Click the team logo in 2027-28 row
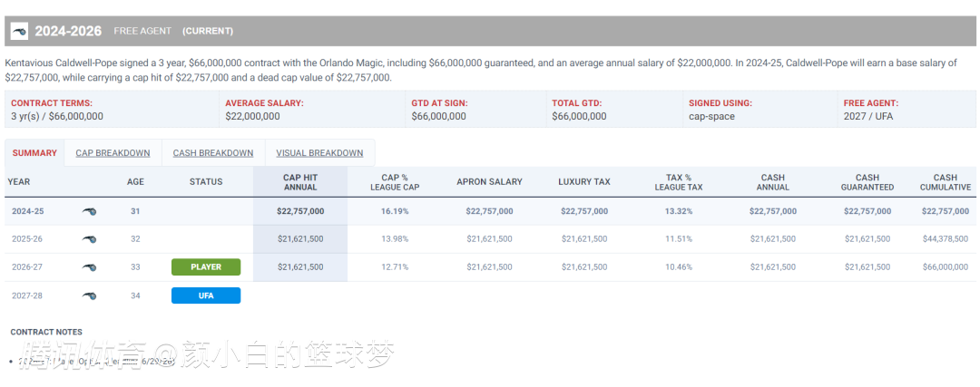Viewport: 980px width, 387px height. point(89,295)
